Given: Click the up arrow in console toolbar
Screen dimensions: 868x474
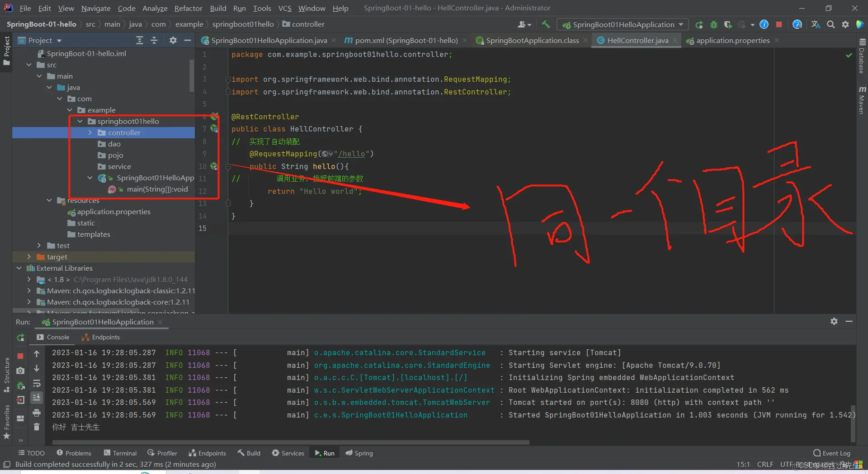Looking at the screenshot, I should tap(37, 354).
